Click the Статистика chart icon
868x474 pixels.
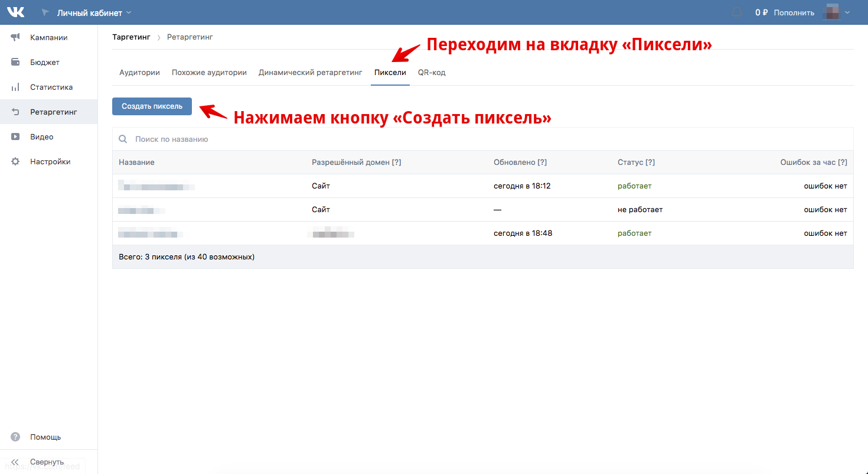15,87
